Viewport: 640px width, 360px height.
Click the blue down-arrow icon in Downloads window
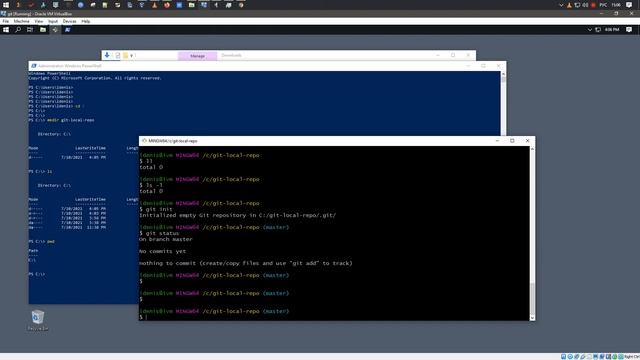point(107,56)
